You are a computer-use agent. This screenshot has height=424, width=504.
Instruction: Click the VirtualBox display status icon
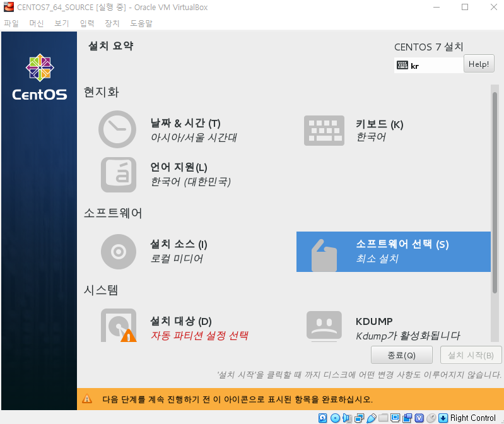point(395,418)
